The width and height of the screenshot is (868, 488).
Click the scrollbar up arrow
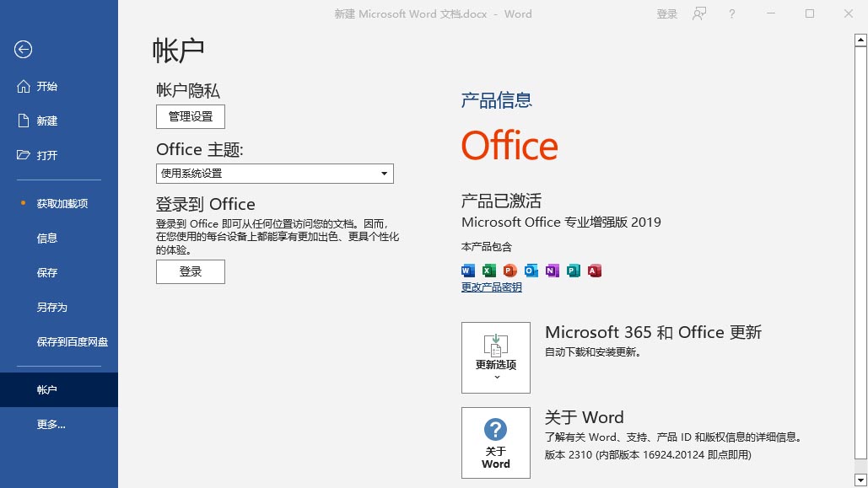(860, 40)
